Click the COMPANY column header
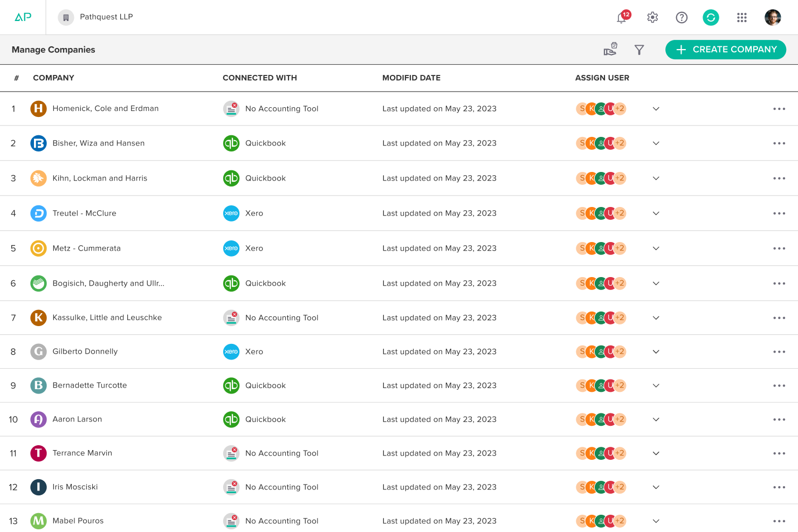Image resolution: width=798 pixels, height=532 pixels. (x=53, y=78)
